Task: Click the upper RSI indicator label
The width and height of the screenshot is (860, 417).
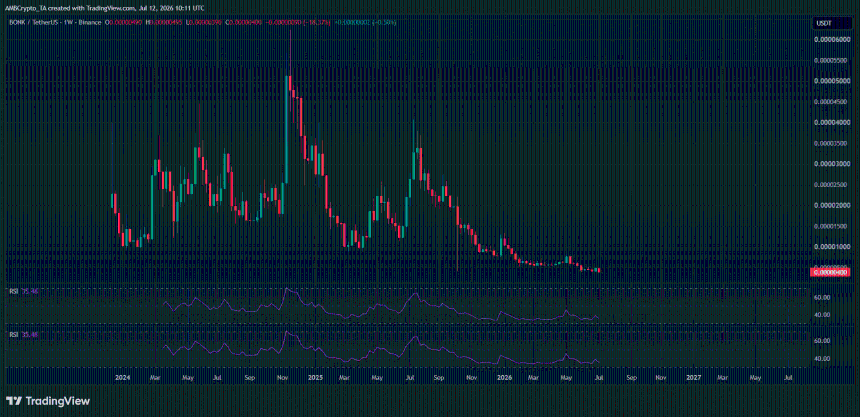Action: click(13, 292)
